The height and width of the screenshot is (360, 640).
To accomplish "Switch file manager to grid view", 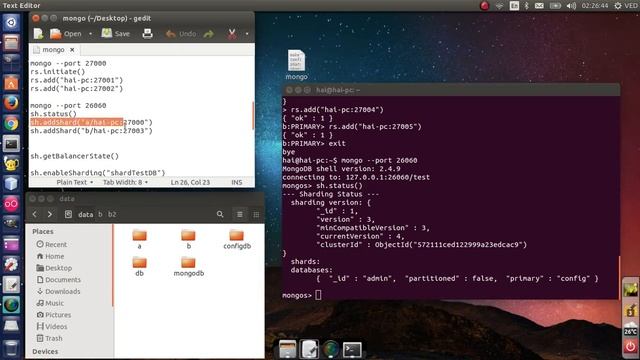I will [x=256, y=214].
